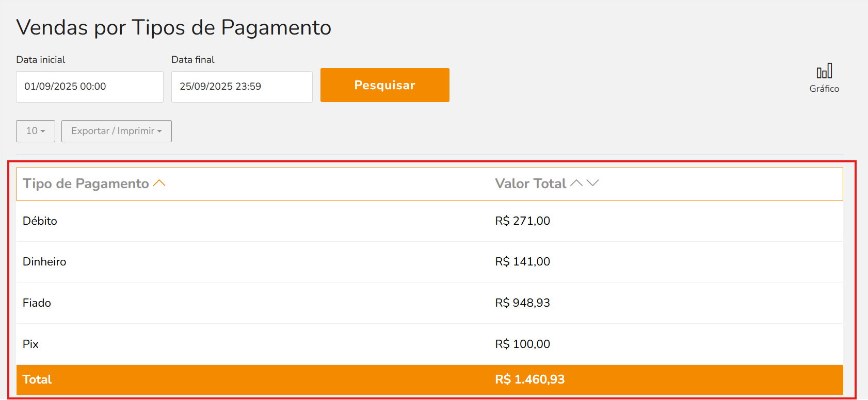Image resolution: width=868 pixels, height=400 pixels.
Task: Click the Pesquisar button
Action: [385, 85]
